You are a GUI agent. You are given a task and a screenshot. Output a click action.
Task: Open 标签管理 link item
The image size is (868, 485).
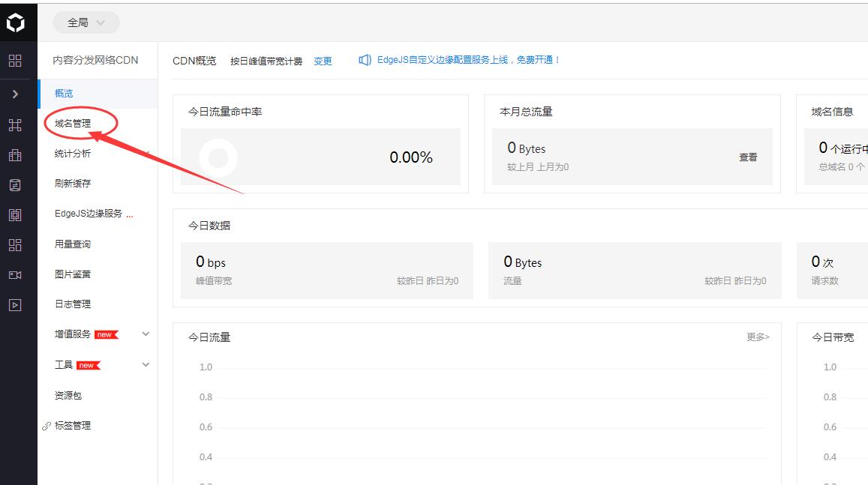[73, 425]
